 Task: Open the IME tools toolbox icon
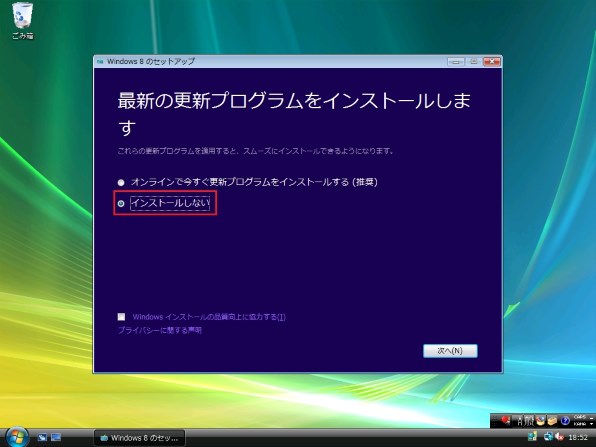click(x=552, y=421)
